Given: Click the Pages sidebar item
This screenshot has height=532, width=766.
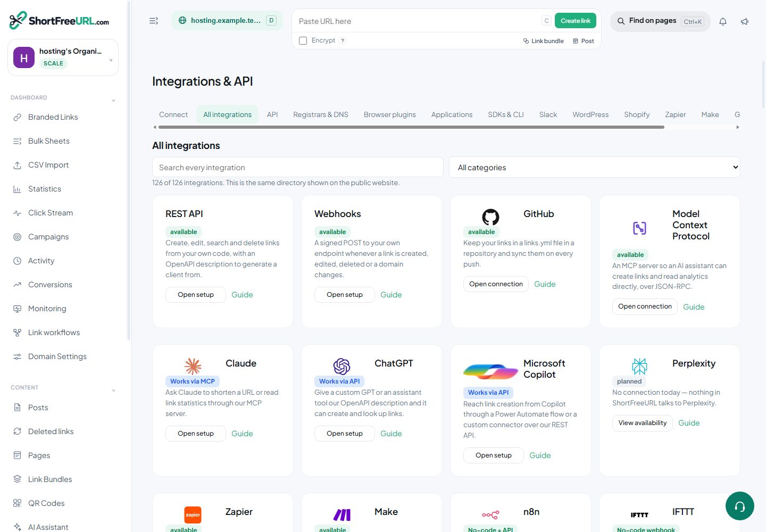Looking at the screenshot, I should (x=63, y=455).
